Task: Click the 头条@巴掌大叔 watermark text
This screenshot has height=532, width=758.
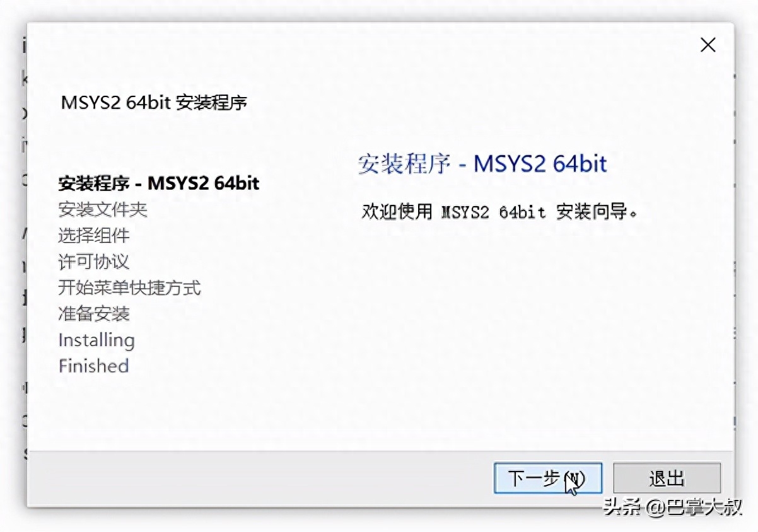Action: [672, 507]
